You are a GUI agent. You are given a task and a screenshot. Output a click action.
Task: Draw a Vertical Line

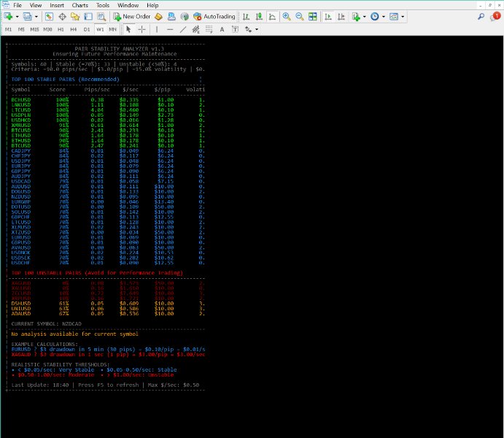click(x=157, y=29)
